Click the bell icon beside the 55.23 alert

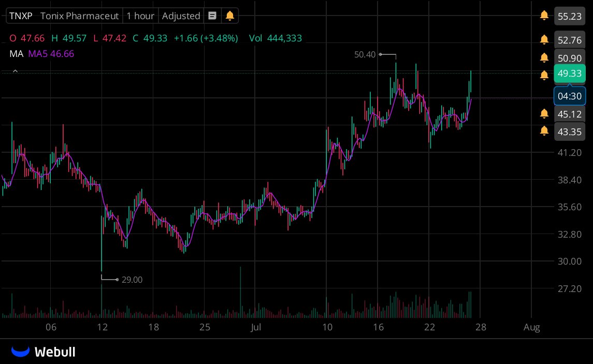(544, 16)
